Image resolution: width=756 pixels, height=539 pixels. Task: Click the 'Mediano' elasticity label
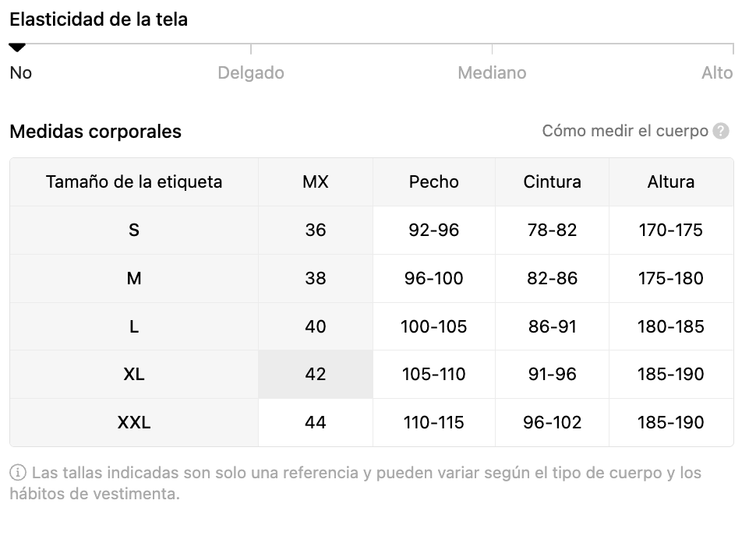click(492, 72)
